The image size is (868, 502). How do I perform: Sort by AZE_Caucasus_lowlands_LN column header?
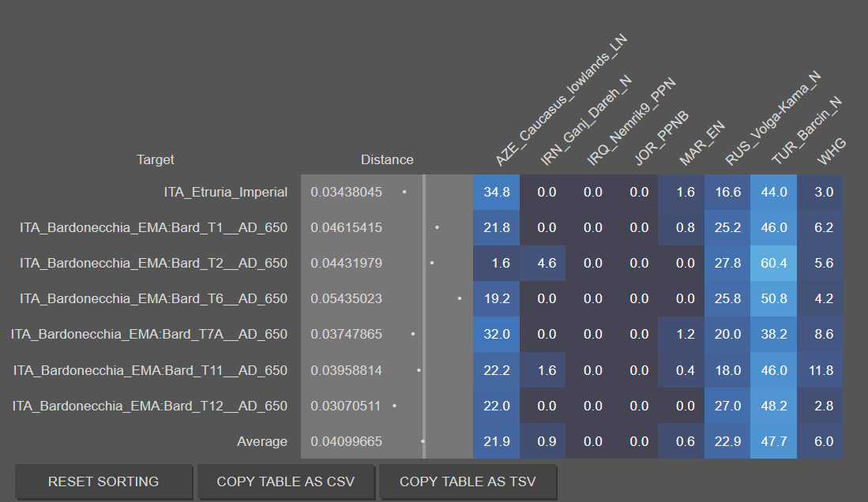560,101
